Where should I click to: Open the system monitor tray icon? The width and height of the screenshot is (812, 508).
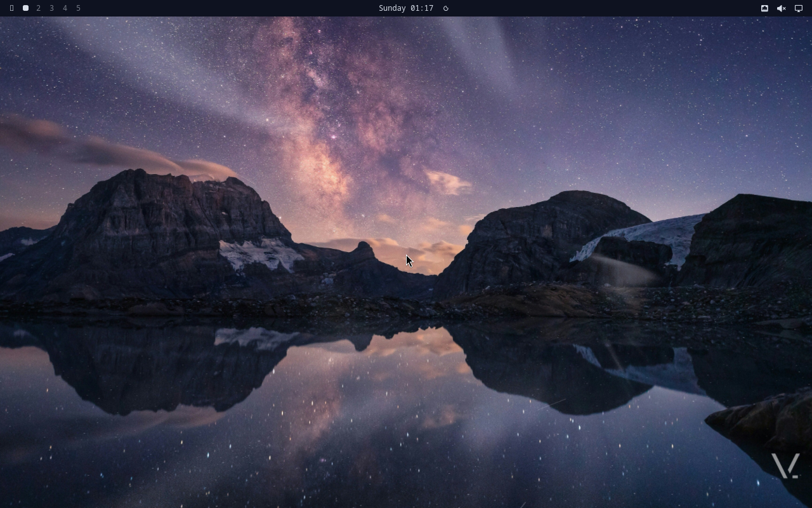click(764, 8)
